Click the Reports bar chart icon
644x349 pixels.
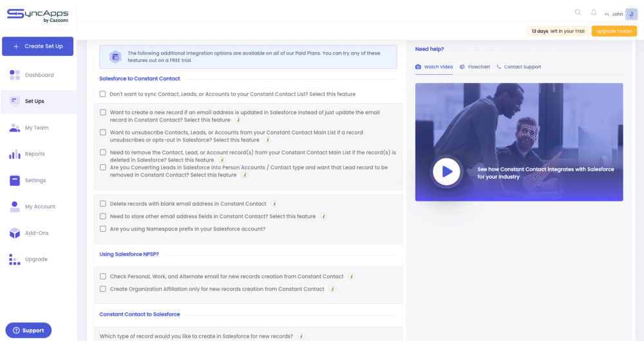(15, 154)
